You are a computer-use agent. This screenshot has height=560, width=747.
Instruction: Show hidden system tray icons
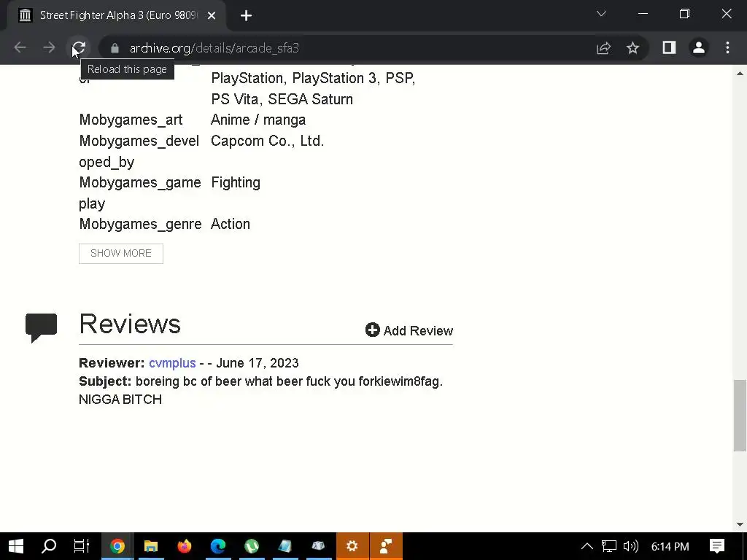pyautogui.click(x=587, y=546)
